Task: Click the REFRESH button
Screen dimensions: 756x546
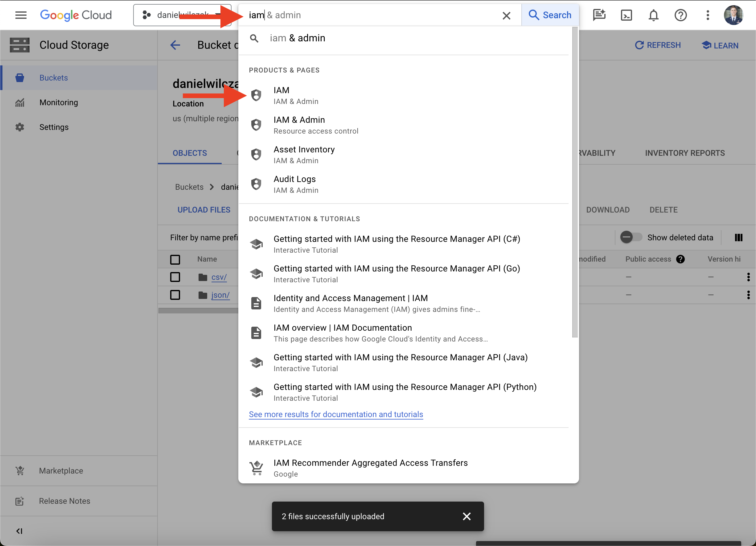Action: click(658, 45)
